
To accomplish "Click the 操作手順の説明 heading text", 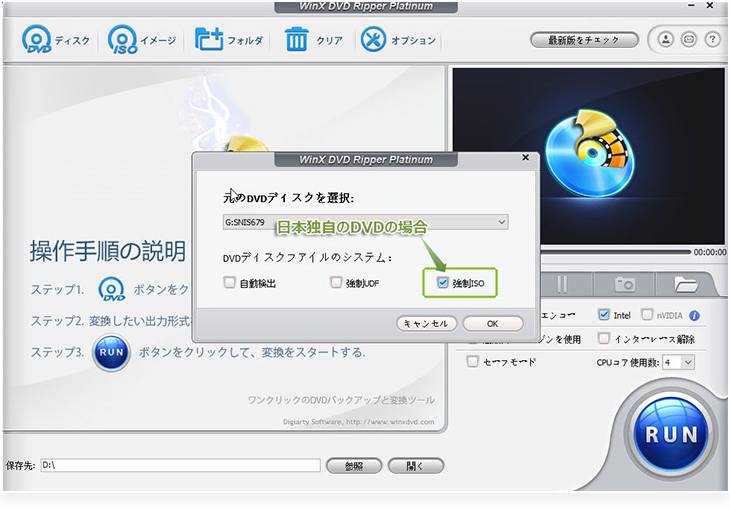I will 108,251.
